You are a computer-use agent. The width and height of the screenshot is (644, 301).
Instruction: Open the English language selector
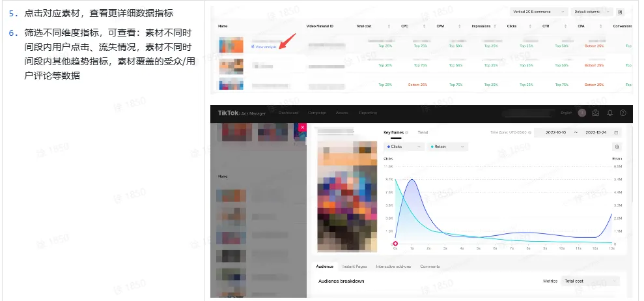566,113
